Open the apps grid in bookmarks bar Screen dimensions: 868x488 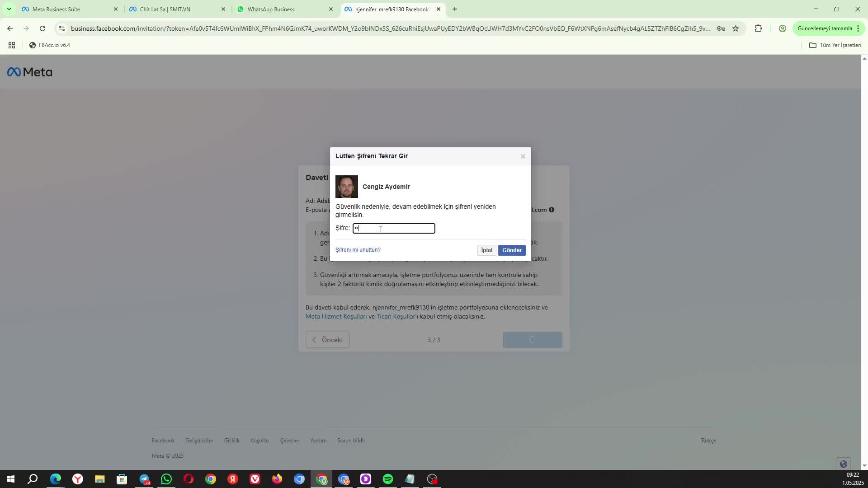[x=12, y=45]
